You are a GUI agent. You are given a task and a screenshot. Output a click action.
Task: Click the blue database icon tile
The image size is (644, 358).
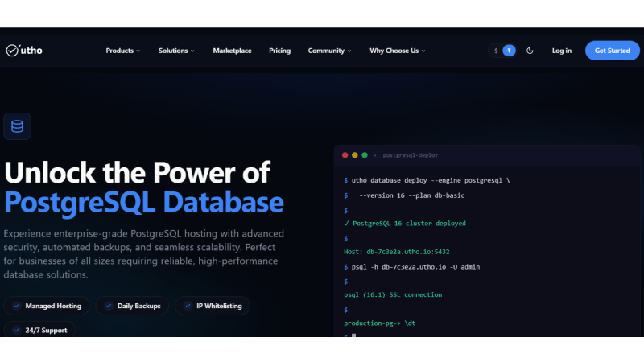[17, 126]
